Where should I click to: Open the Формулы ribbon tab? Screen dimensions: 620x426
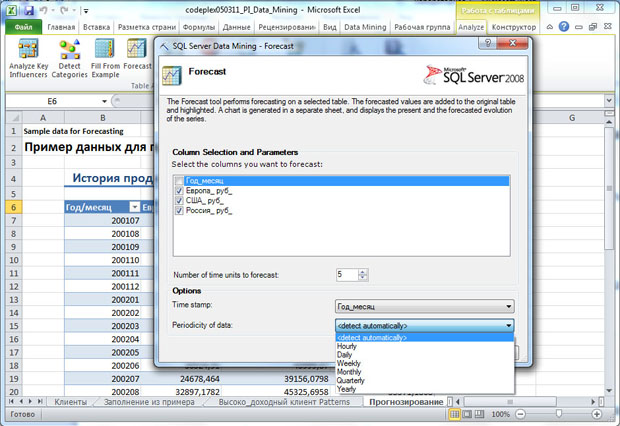199,27
